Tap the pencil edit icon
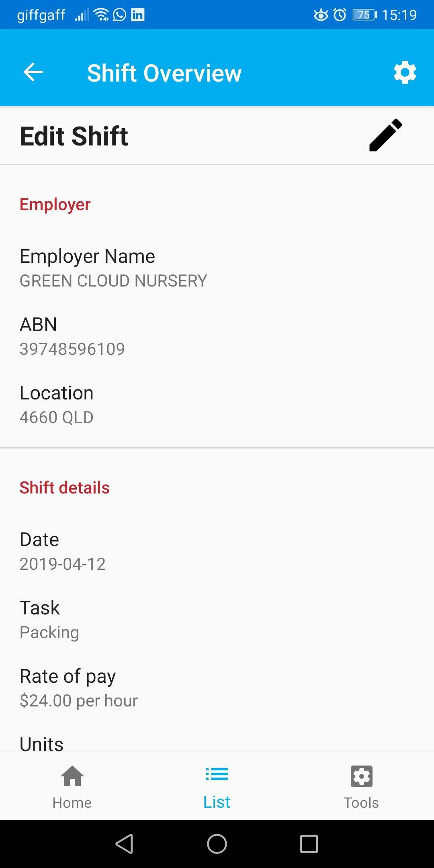This screenshot has height=868, width=434. coord(385,135)
